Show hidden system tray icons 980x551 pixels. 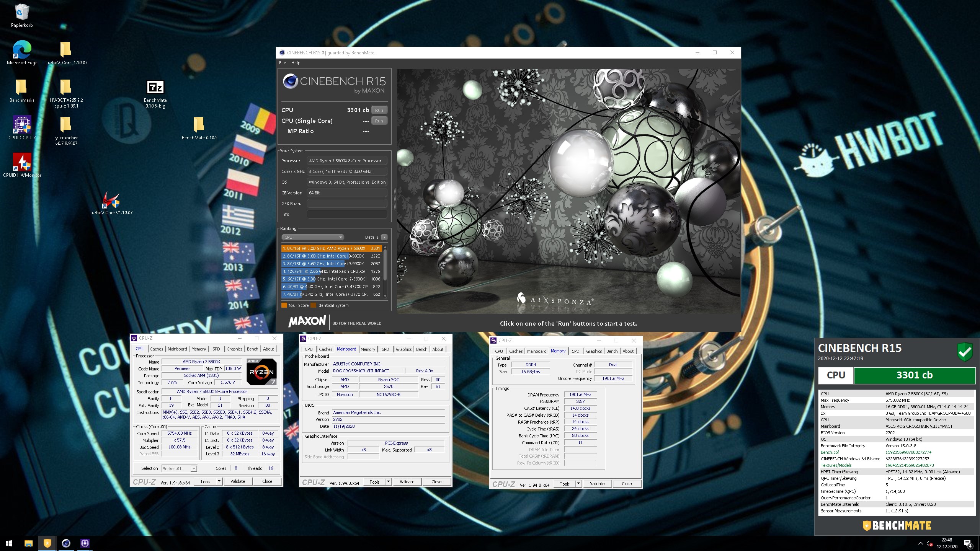point(920,543)
